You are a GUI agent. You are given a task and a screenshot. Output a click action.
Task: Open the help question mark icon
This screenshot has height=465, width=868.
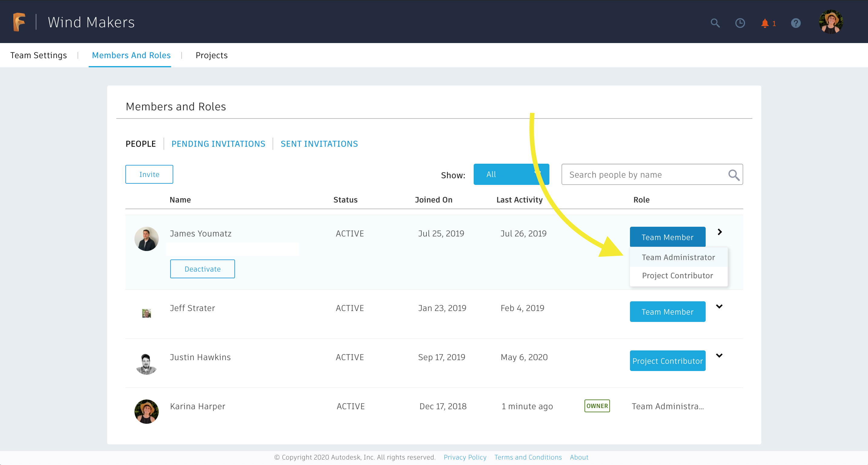coord(796,23)
